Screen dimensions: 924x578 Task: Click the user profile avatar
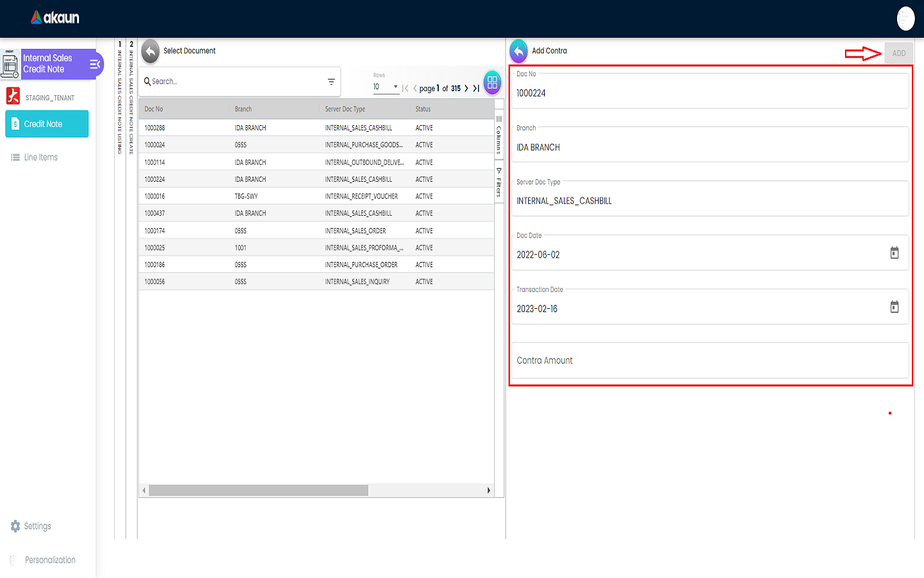click(x=905, y=19)
